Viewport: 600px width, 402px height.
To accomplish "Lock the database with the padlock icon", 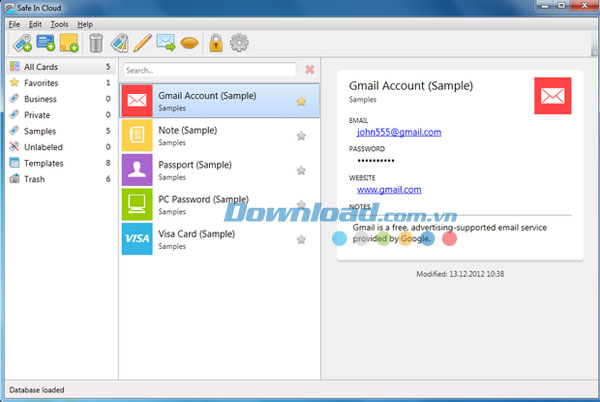I will click(x=216, y=43).
